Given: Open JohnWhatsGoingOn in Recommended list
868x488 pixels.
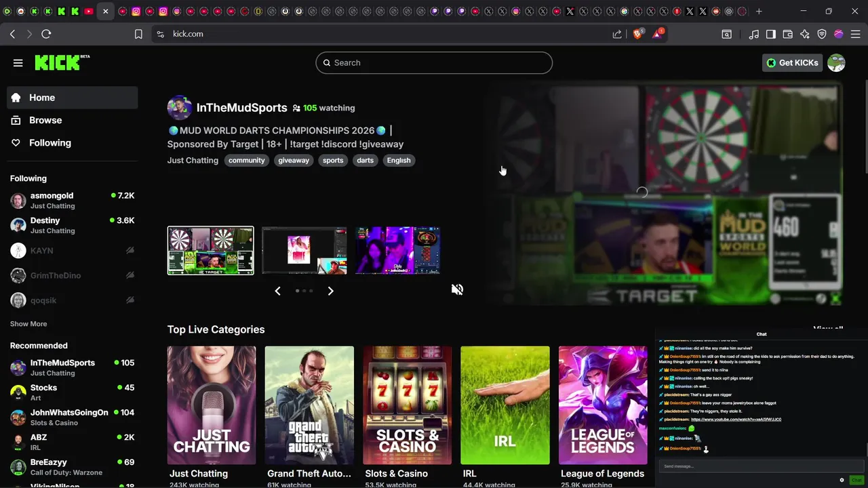Looking at the screenshot, I should tap(73, 418).
